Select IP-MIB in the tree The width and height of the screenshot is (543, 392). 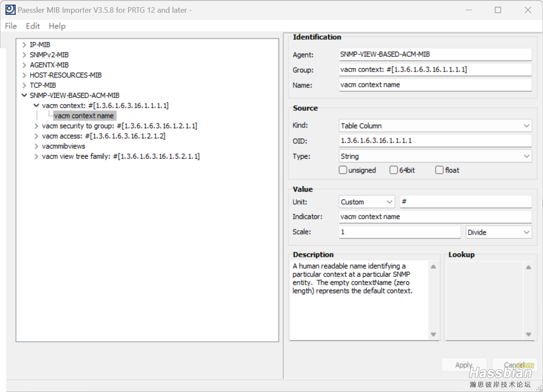click(40, 44)
